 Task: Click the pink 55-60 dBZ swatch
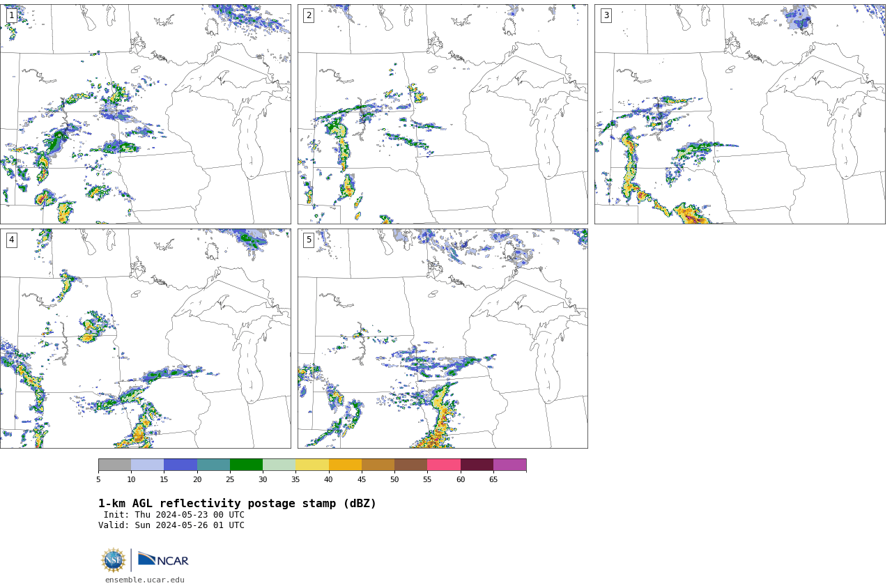pyautogui.click(x=444, y=465)
